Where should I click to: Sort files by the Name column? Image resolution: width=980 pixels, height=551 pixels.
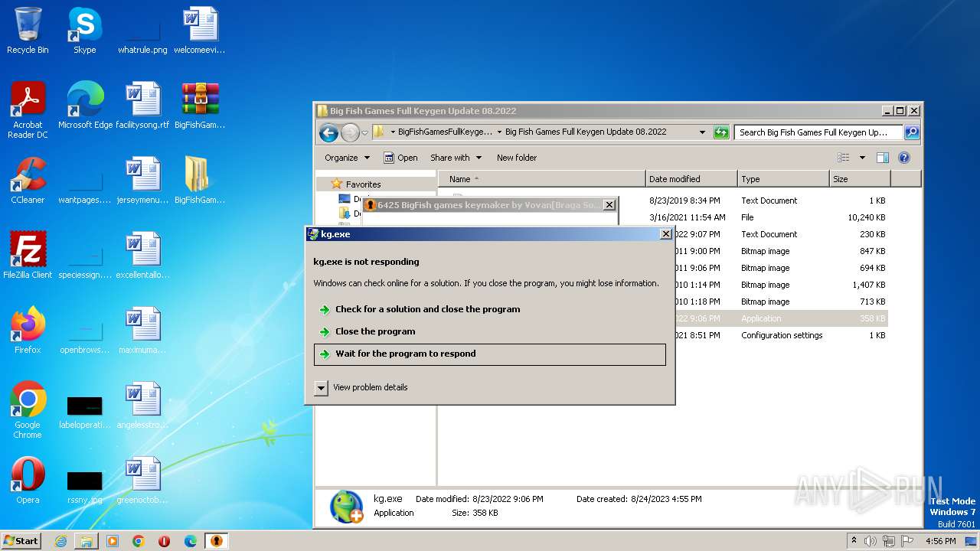click(x=542, y=179)
